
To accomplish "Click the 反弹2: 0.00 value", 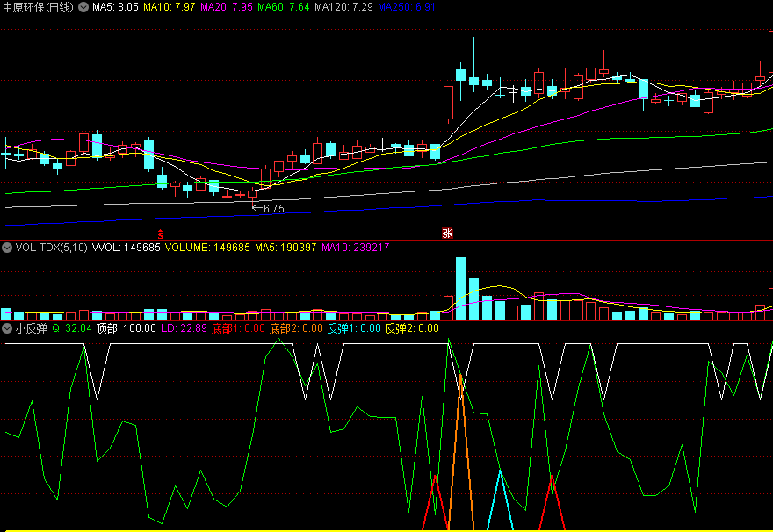I will (x=412, y=328).
